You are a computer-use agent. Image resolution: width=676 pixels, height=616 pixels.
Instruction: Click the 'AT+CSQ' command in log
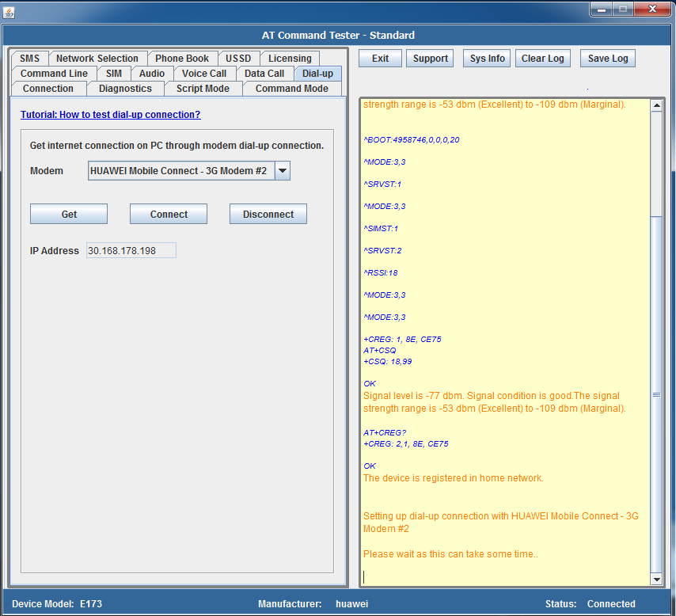pyautogui.click(x=379, y=350)
